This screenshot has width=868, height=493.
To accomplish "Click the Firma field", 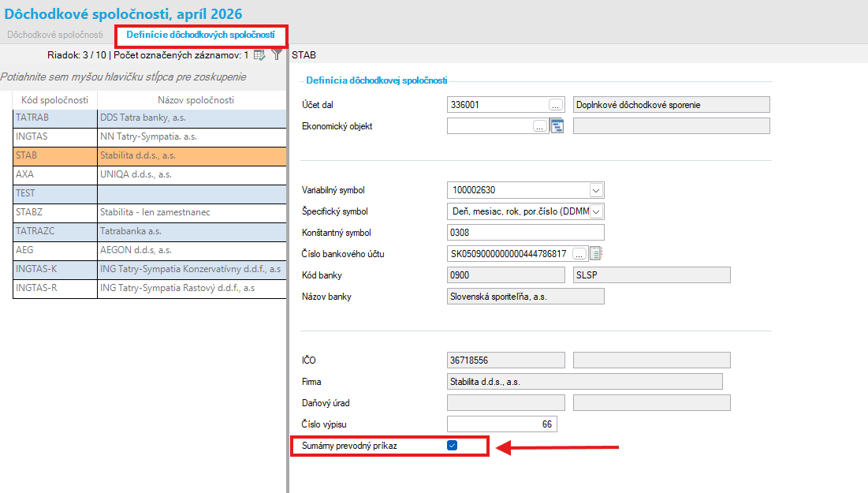I will (x=584, y=382).
